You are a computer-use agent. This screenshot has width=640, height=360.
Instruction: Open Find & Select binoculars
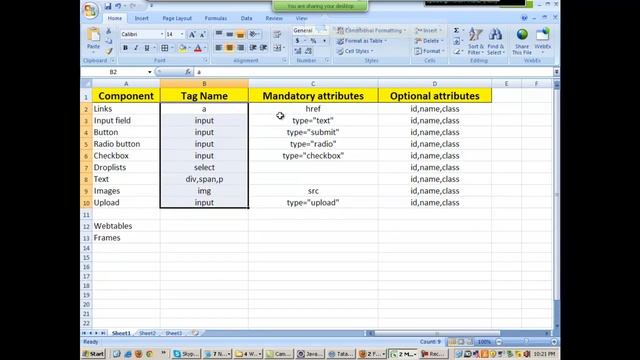point(496,41)
